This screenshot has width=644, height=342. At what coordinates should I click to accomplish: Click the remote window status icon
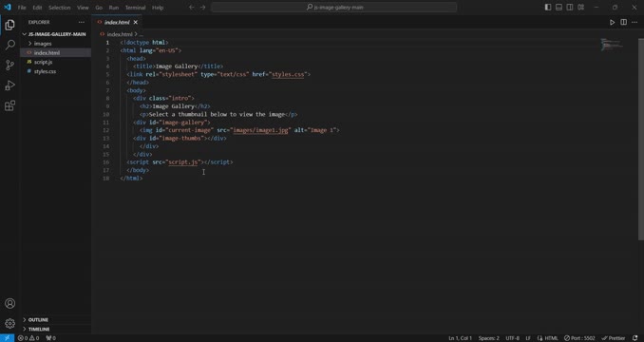(x=7, y=338)
